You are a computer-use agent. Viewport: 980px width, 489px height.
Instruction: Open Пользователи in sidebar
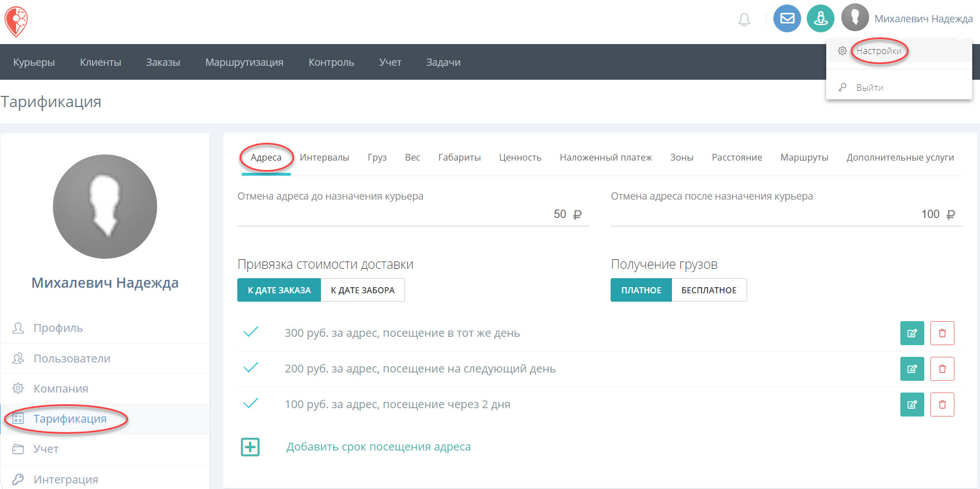tap(105, 358)
